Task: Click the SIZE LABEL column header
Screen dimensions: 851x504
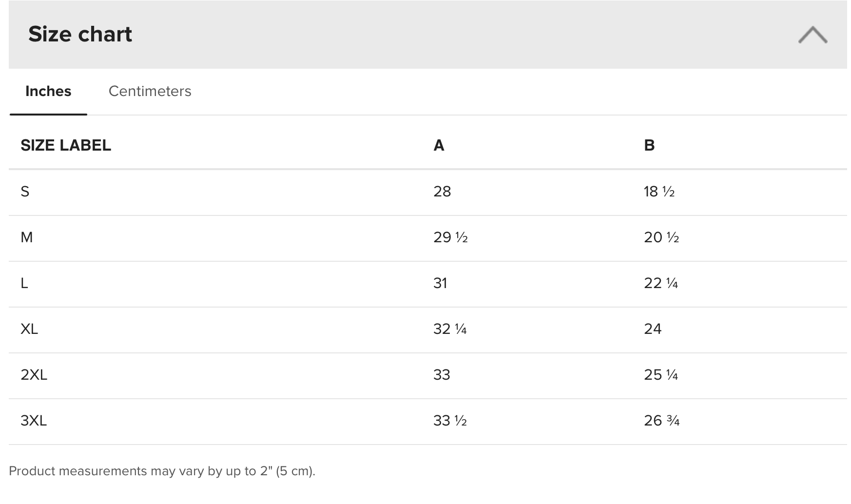Action: (x=66, y=145)
